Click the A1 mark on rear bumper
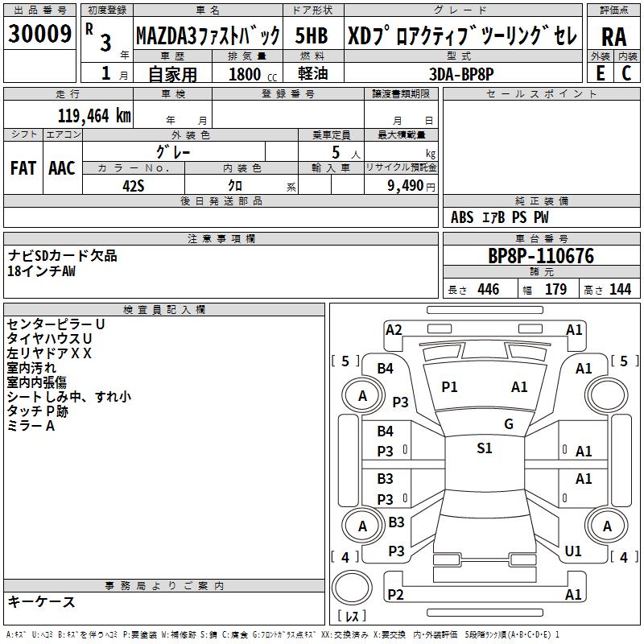Image resolution: width=644 pixels, height=644 pixels. point(573,594)
